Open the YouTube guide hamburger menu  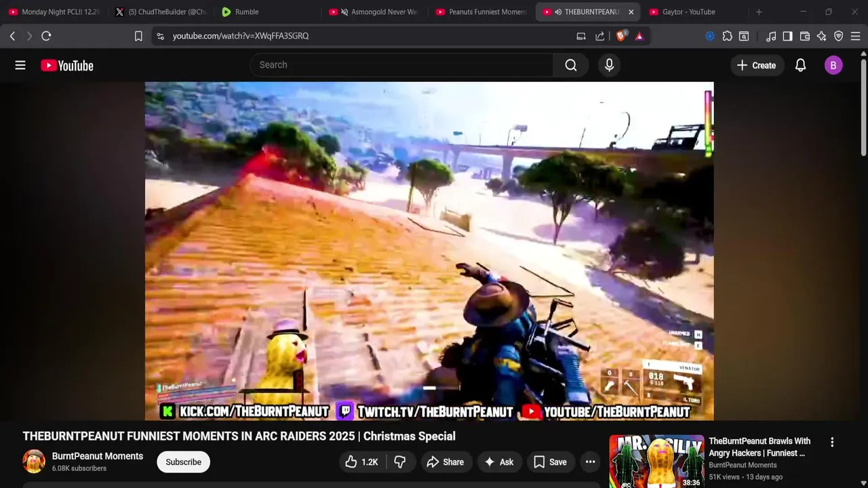point(20,65)
